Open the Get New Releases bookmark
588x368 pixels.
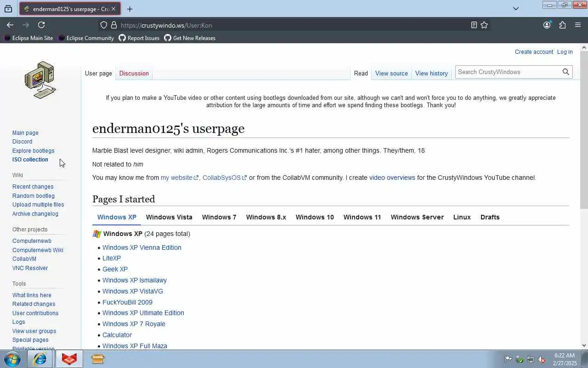[x=190, y=38]
